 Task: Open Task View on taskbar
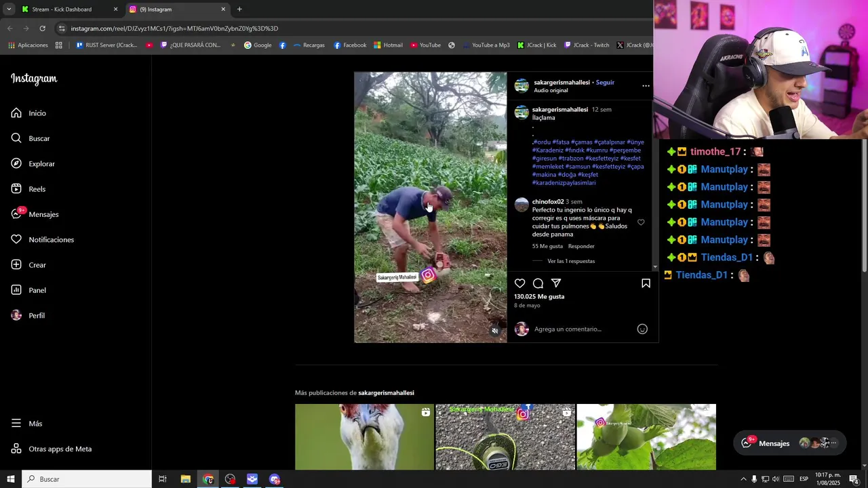[x=163, y=479]
